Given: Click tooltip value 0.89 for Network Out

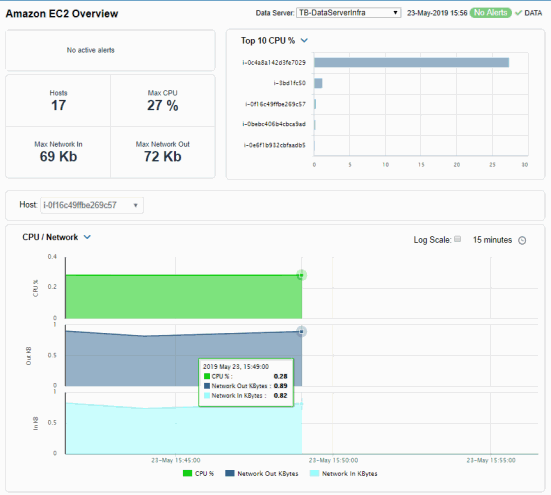Looking at the screenshot, I should point(280,386).
